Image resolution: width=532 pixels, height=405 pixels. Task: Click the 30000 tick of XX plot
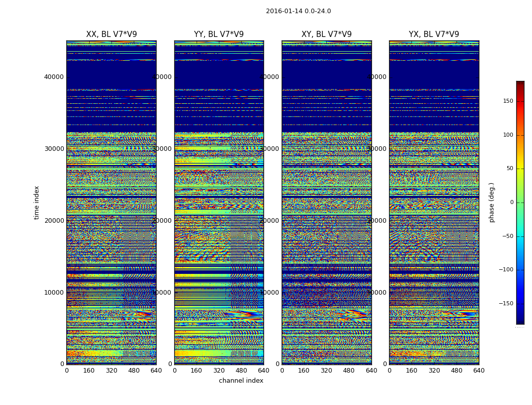coord(54,149)
